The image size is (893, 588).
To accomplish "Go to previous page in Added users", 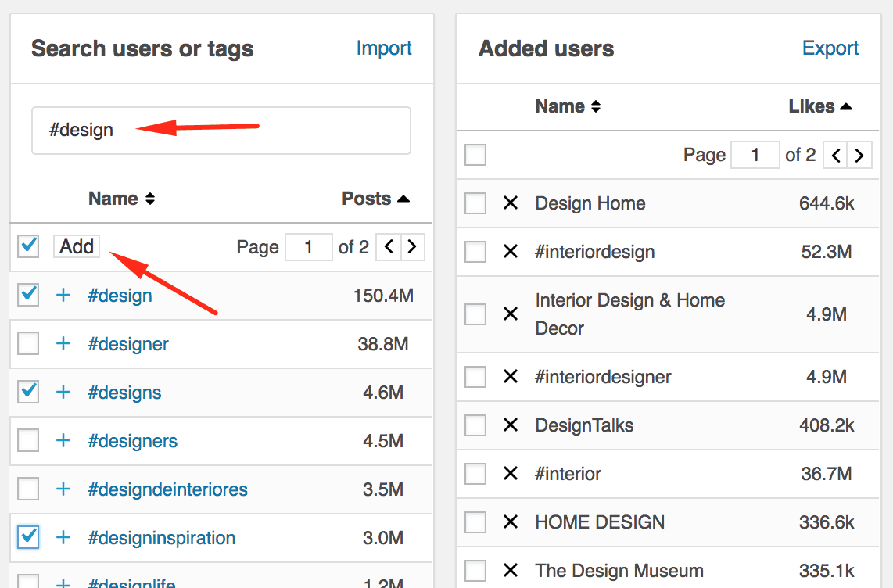I will 836,155.
